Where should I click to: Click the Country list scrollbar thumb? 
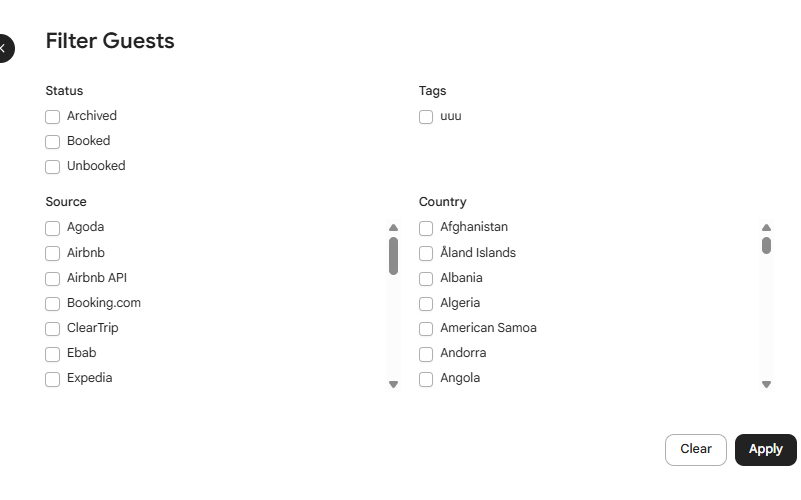[766, 246]
